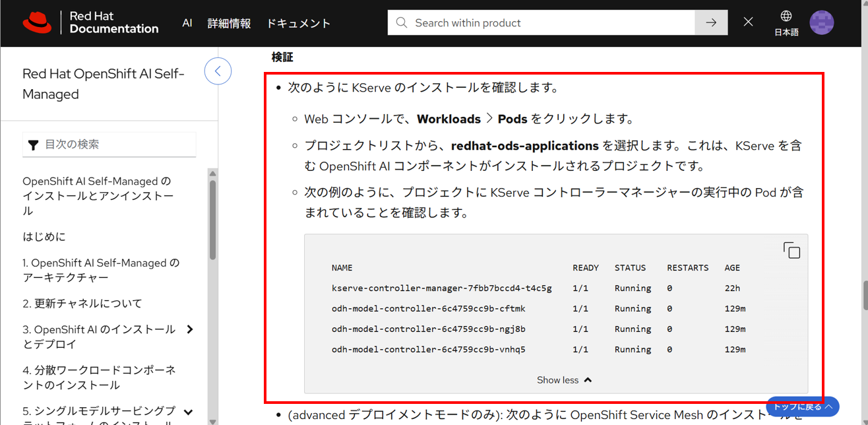868x425 pixels.
Task: Click the bold Workloads text
Action: (449, 119)
